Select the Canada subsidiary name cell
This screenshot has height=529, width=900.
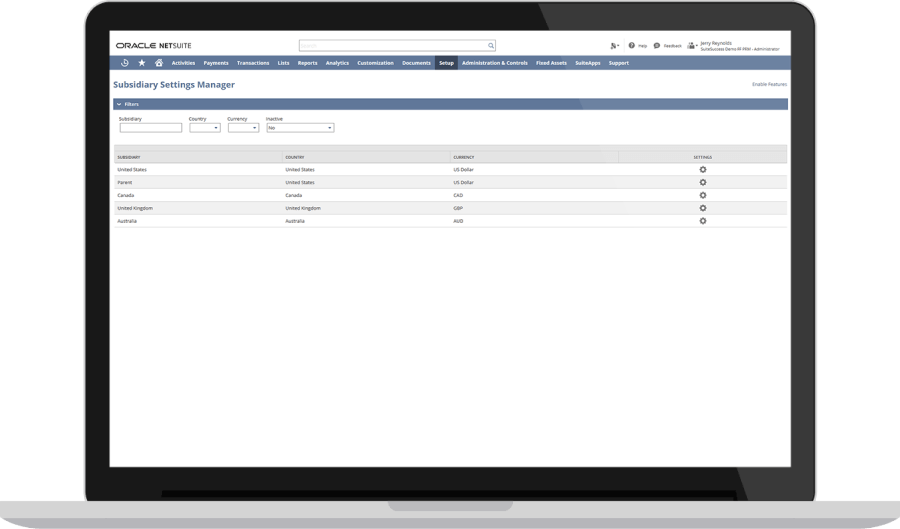click(126, 195)
